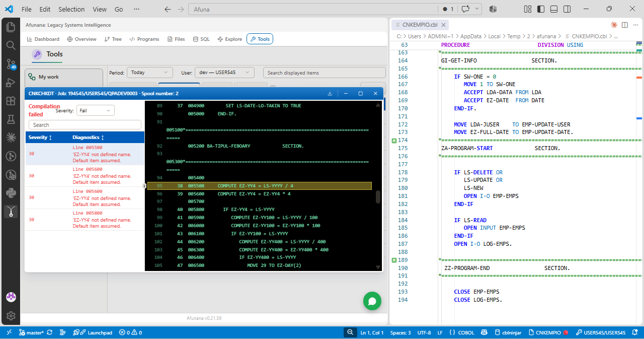The width and height of the screenshot is (644, 339).
Task: Select the Line 005800 diagnostic row
Action: click(x=85, y=220)
